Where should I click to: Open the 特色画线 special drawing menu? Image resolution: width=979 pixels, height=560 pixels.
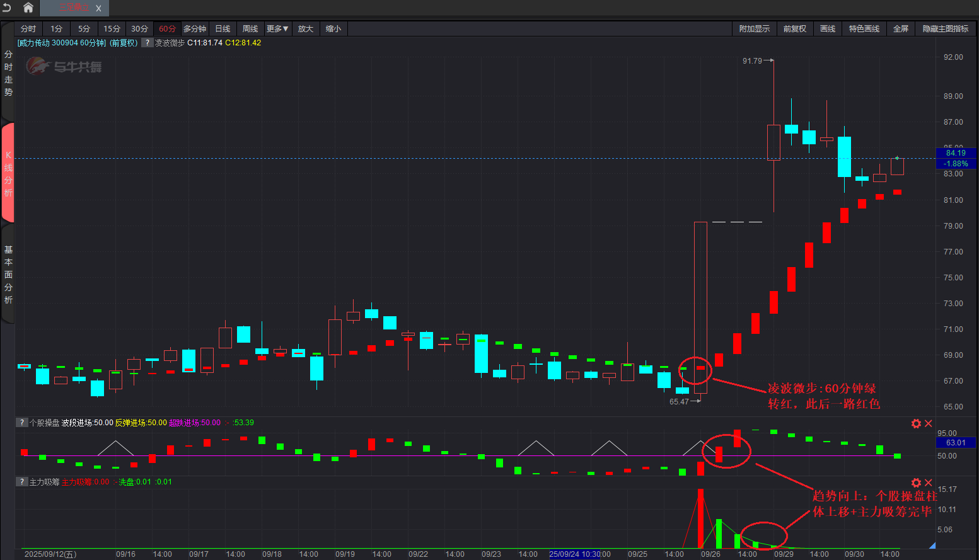pos(864,29)
